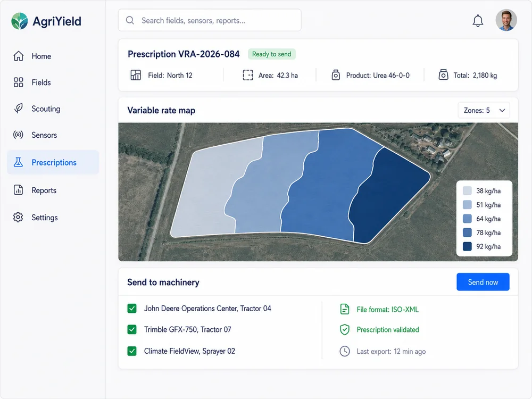Click the Prescriptions flask icon
Image resolution: width=532 pixels, height=399 pixels.
[x=18, y=162]
